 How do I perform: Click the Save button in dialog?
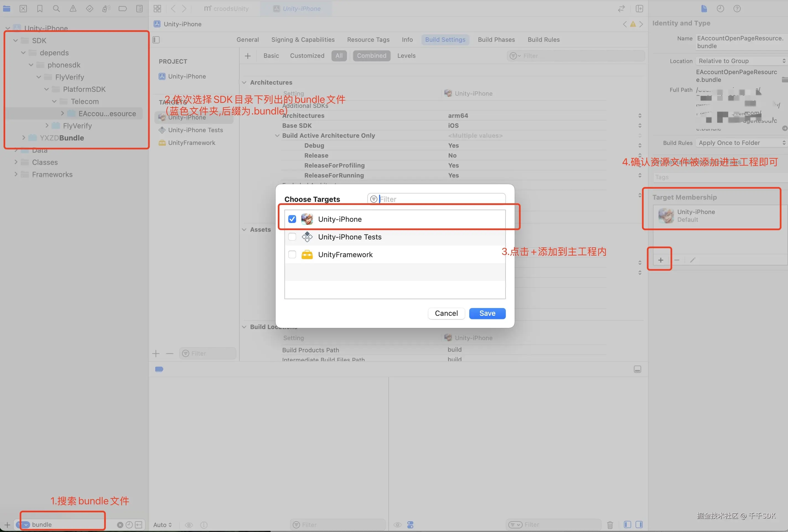487,313
